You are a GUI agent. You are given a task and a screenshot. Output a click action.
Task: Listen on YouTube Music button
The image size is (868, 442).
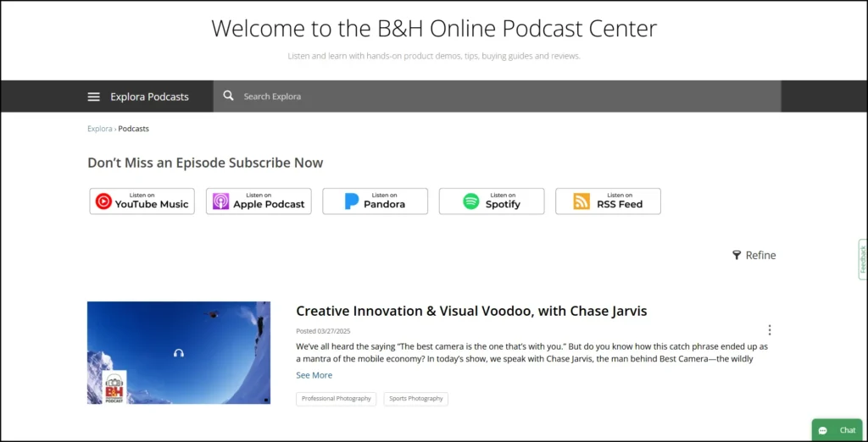coord(142,202)
